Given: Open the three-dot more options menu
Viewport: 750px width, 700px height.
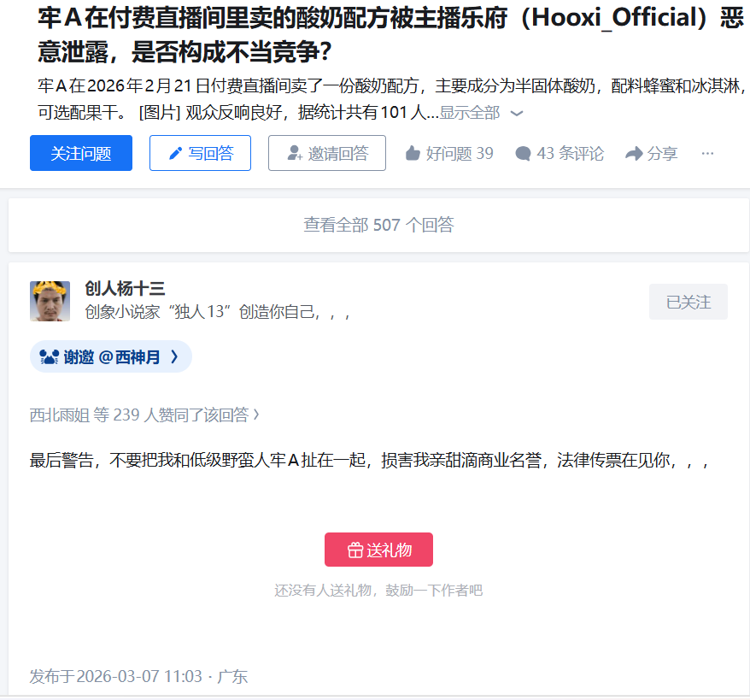Looking at the screenshot, I should pos(707,154).
